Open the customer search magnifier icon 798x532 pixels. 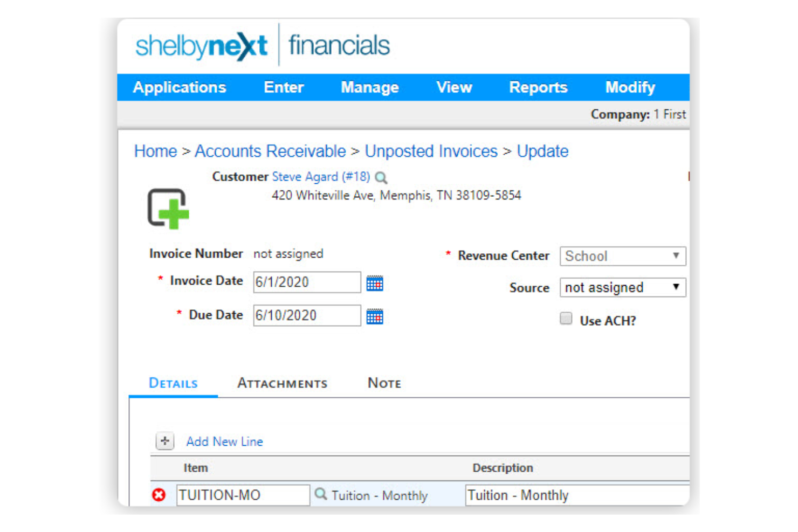[x=382, y=177]
